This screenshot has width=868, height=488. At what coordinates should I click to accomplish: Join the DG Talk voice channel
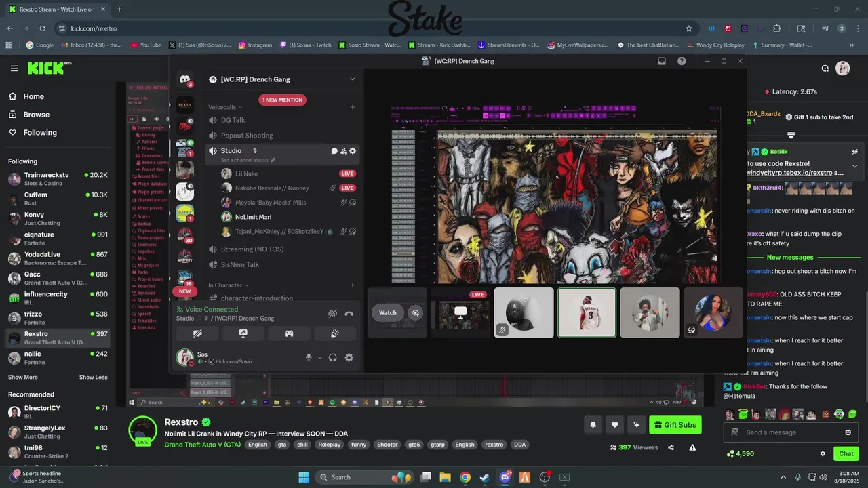point(282,120)
